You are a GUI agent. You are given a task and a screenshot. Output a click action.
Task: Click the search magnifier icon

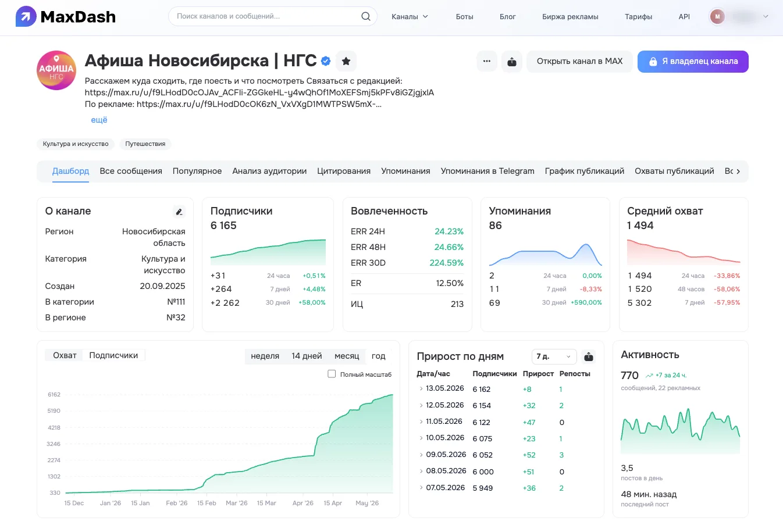click(366, 16)
